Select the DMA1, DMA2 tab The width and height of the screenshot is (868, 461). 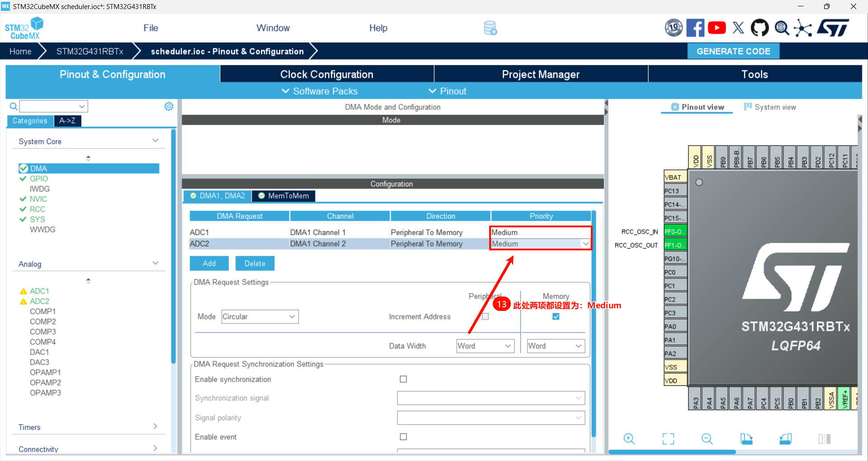pos(217,196)
